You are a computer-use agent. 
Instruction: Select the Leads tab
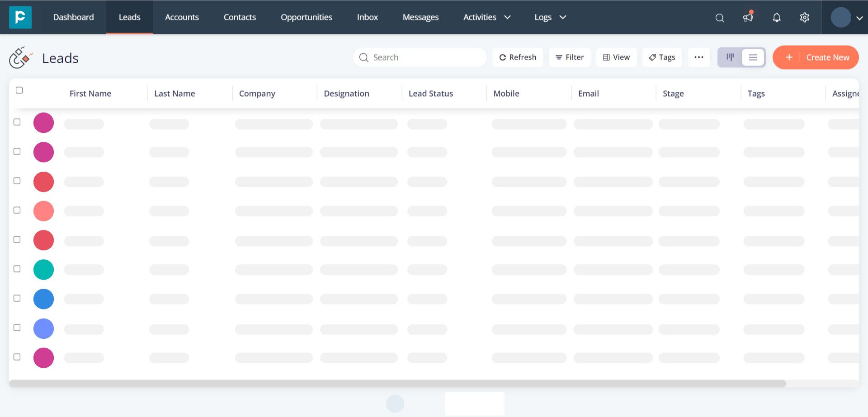pos(130,17)
